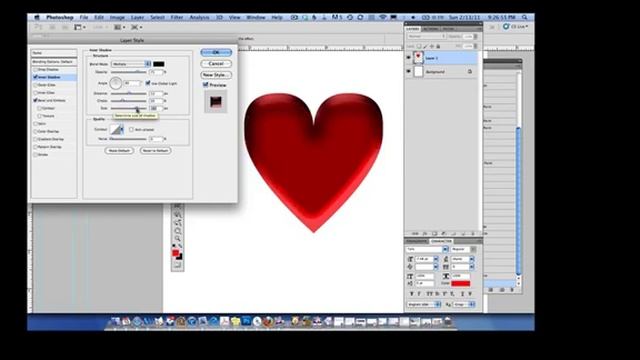Open the File menu
Screen dimensions: 640x360
point(84,18)
